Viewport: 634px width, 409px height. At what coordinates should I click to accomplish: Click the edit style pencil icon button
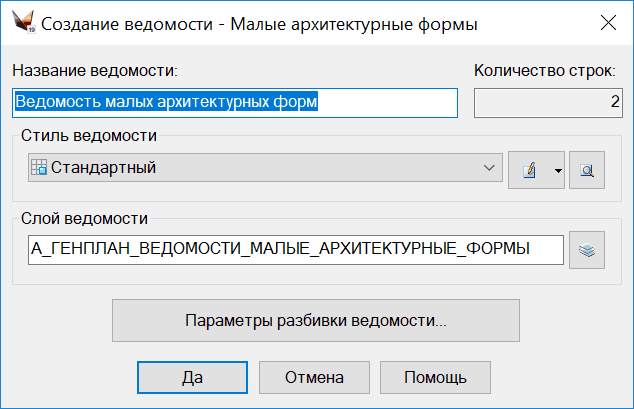[529, 169]
